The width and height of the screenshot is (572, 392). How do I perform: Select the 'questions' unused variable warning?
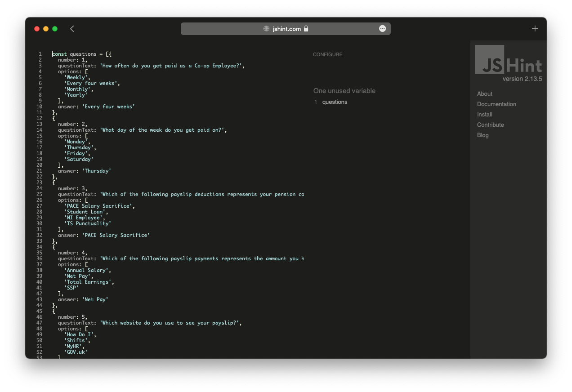(335, 102)
